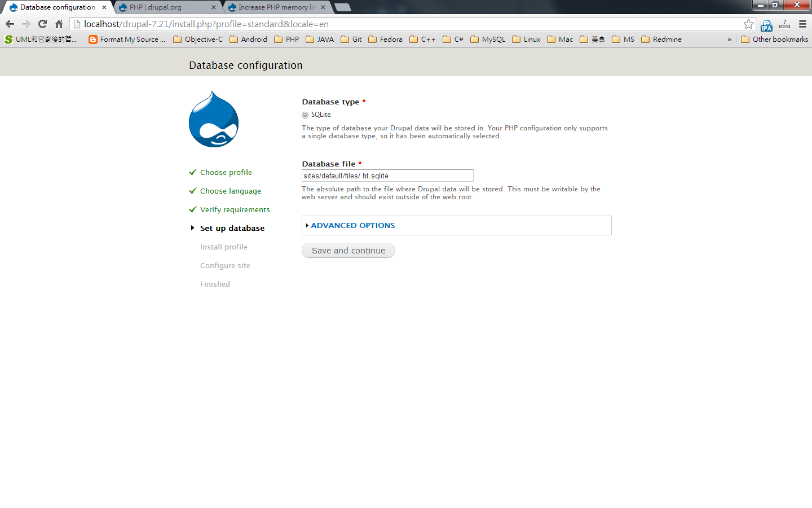
Task: Click the Choose profile step
Action: (x=226, y=172)
